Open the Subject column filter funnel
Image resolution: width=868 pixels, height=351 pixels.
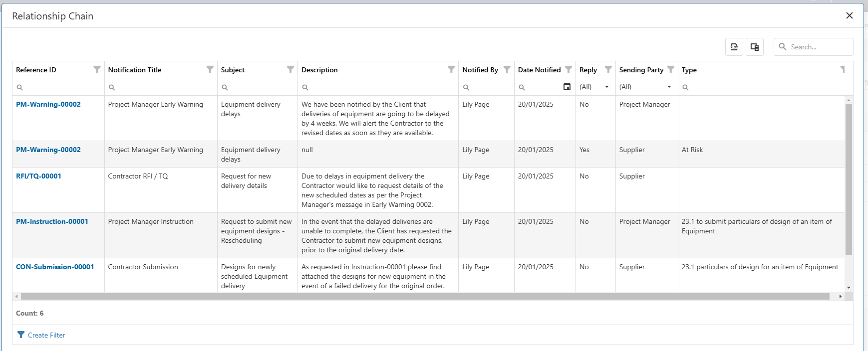[290, 69]
